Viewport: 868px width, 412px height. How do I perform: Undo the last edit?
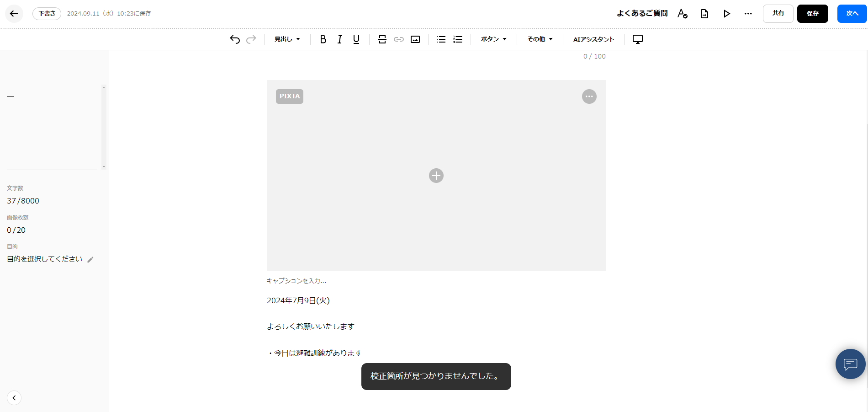(x=235, y=39)
